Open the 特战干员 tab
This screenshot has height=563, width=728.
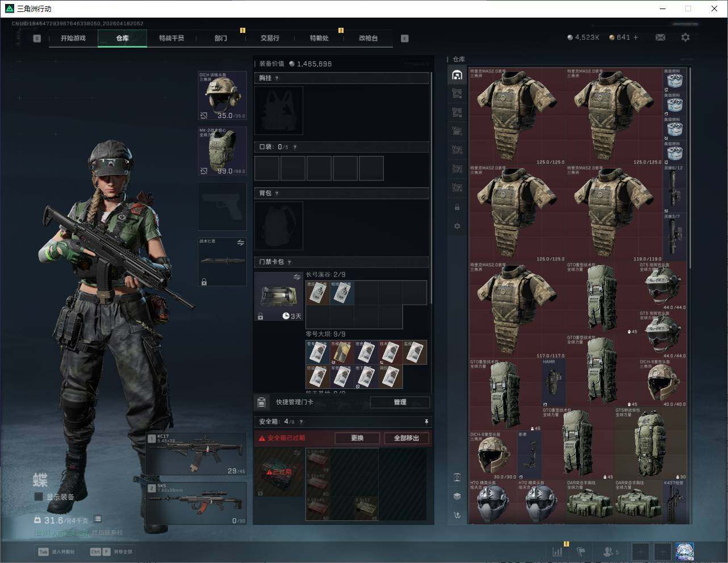(x=171, y=38)
